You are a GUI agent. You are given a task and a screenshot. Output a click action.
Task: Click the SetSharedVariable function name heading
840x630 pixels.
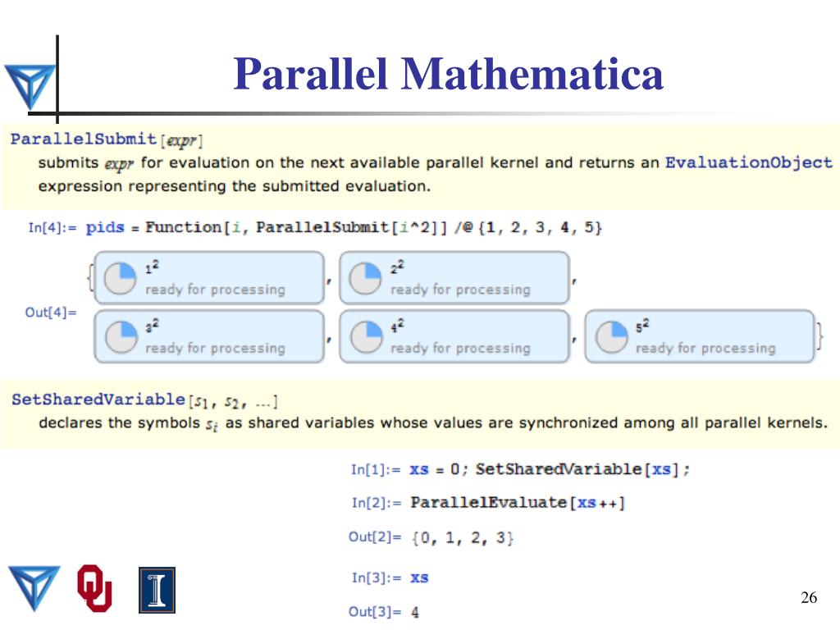point(98,399)
